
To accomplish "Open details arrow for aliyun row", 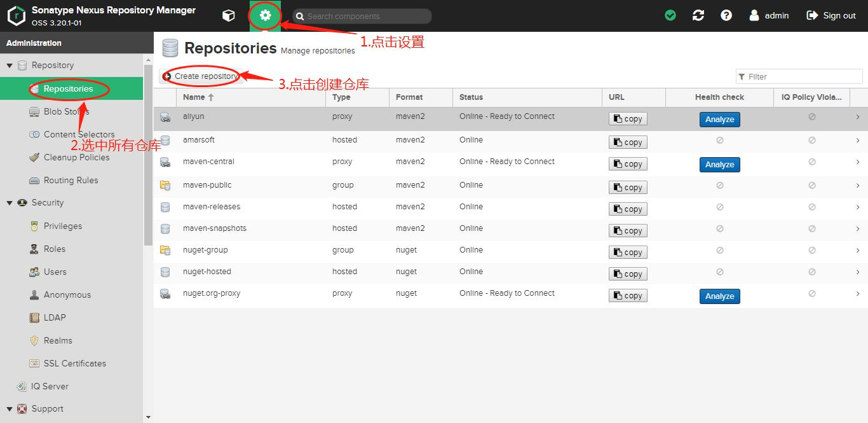I will coord(858,117).
